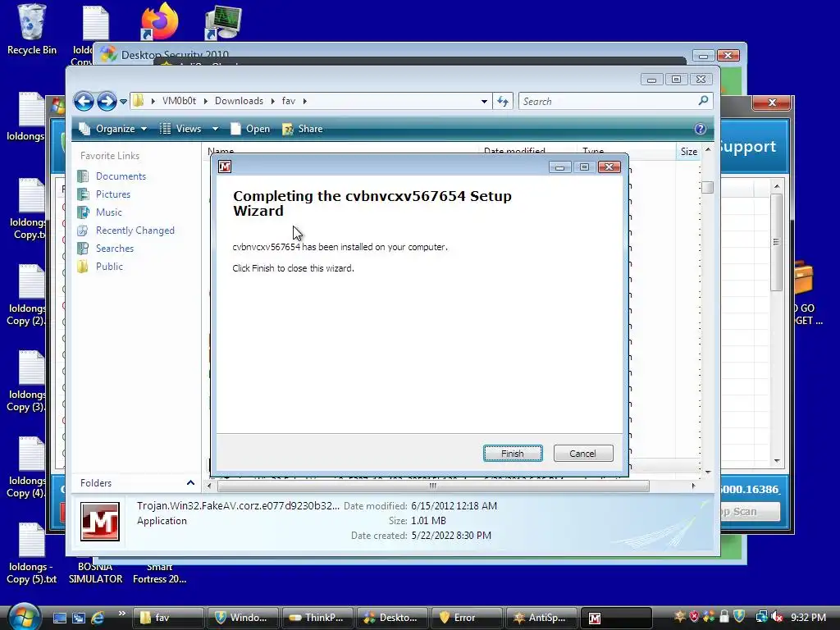Click the Forward arrow in the fav Explorer window
Screen dimensions: 840x630
tap(107, 101)
